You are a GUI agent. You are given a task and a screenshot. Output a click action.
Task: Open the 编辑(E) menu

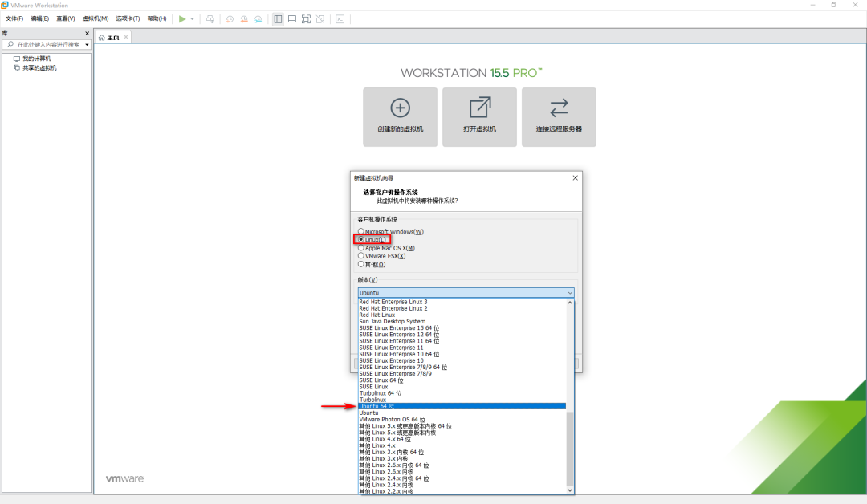click(40, 18)
